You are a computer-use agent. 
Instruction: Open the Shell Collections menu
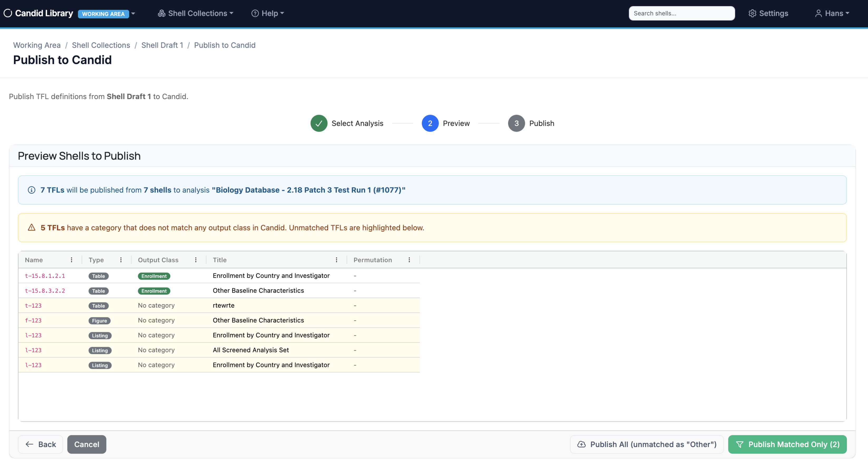tap(196, 13)
